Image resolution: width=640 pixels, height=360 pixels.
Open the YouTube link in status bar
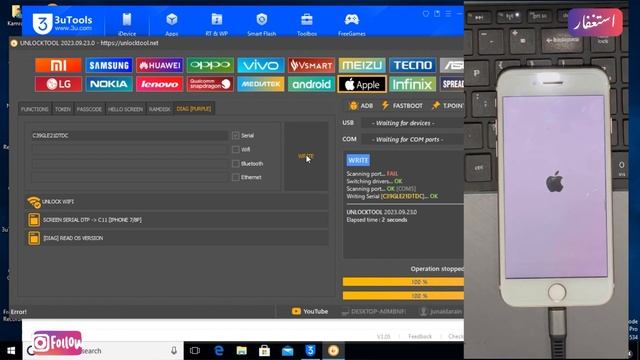click(x=310, y=311)
